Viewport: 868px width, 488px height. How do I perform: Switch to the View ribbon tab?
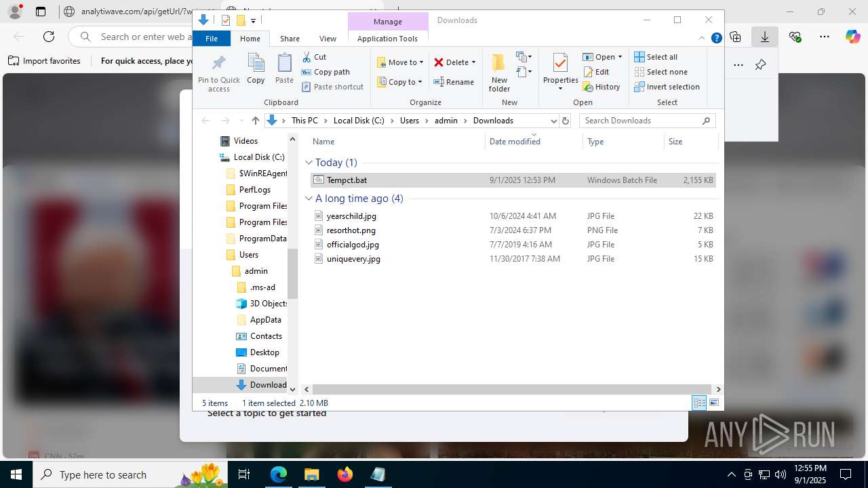[x=328, y=39]
